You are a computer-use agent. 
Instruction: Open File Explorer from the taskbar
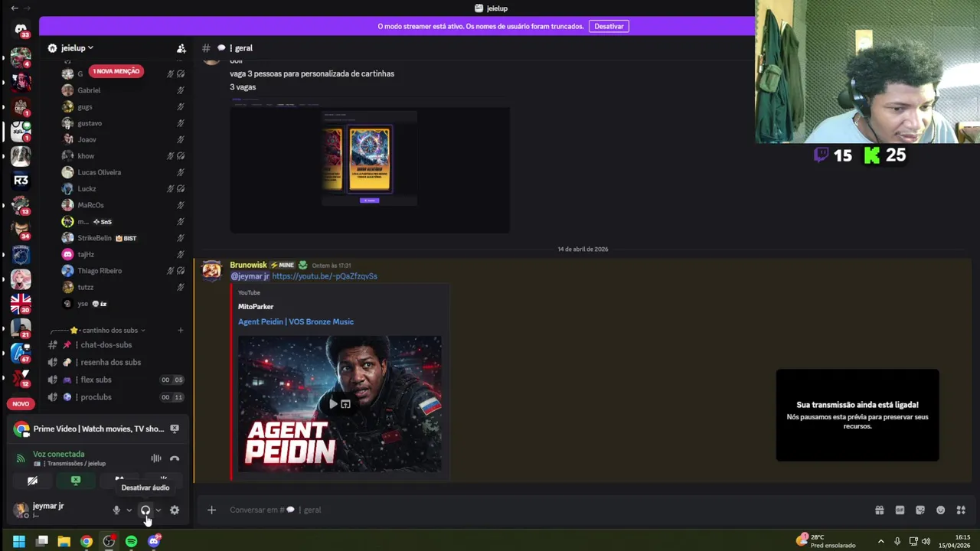coord(64,541)
